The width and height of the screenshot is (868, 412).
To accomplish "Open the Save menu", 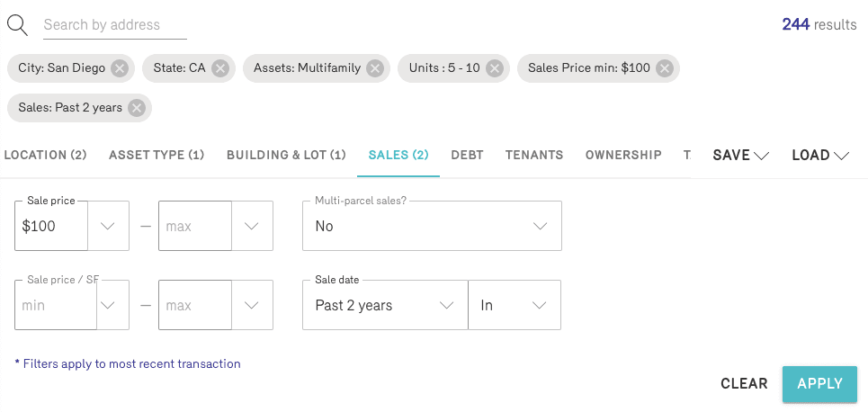I will coord(740,155).
